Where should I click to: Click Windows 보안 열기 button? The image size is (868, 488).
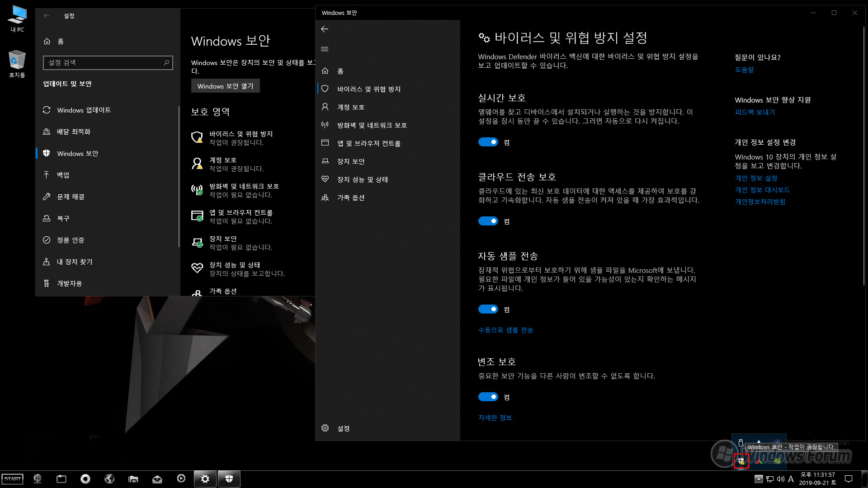point(225,86)
